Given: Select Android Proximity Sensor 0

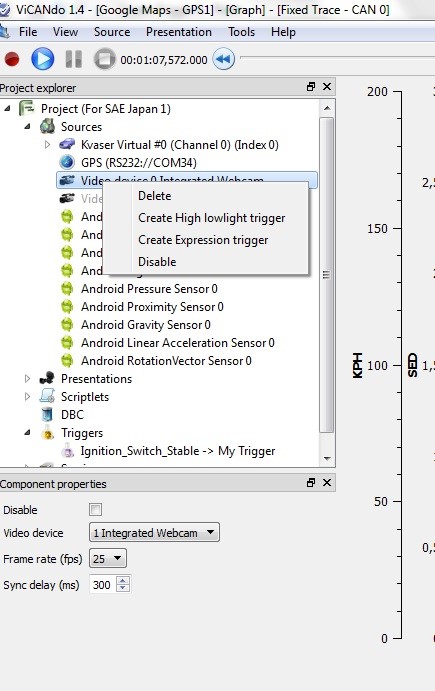Looking at the screenshot, I should pos(152,307).
